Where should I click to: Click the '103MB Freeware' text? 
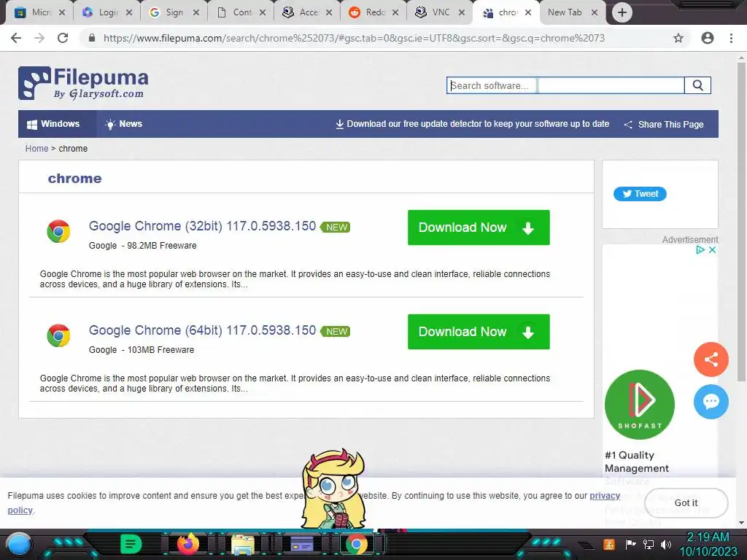[161, 350]
